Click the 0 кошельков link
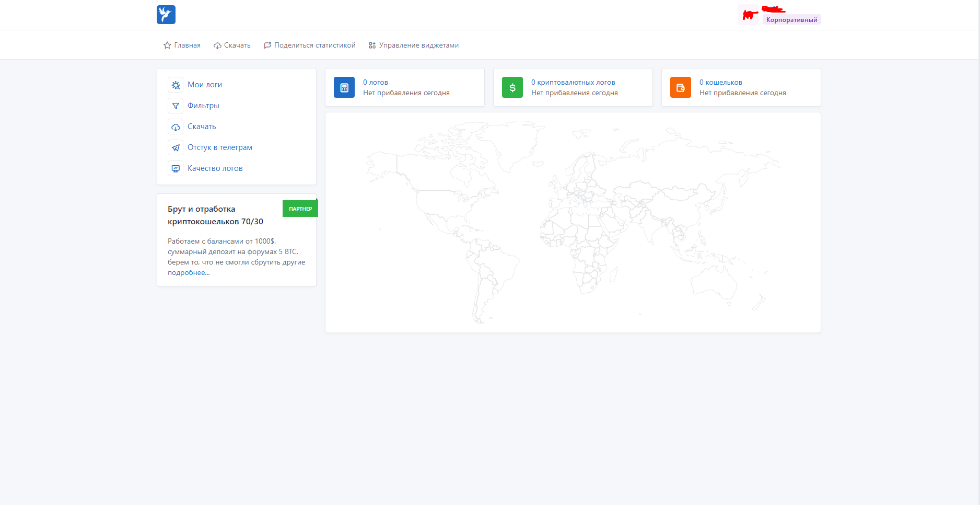980x505 pixels. [720, 82]
